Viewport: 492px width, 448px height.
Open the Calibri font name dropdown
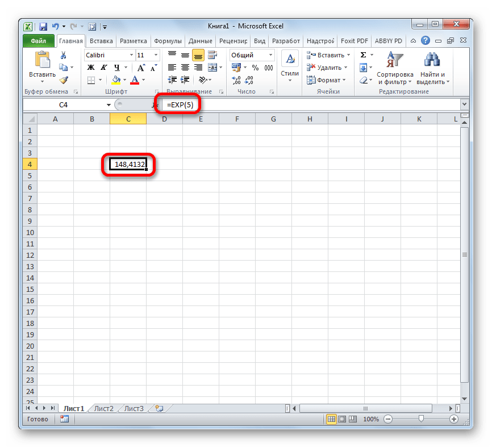pyautogui.click(x=130, y=55)
